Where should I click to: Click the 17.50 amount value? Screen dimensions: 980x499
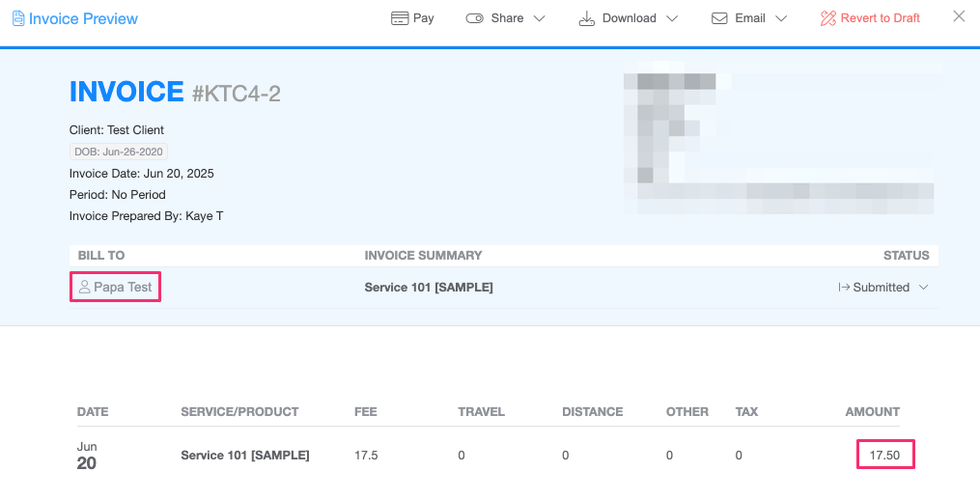[x=885, y=456]
